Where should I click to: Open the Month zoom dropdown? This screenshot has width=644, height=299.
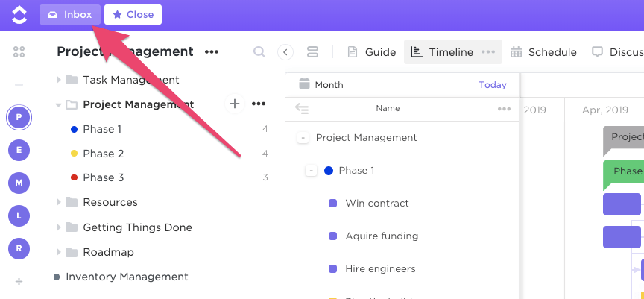pos(321,85)
